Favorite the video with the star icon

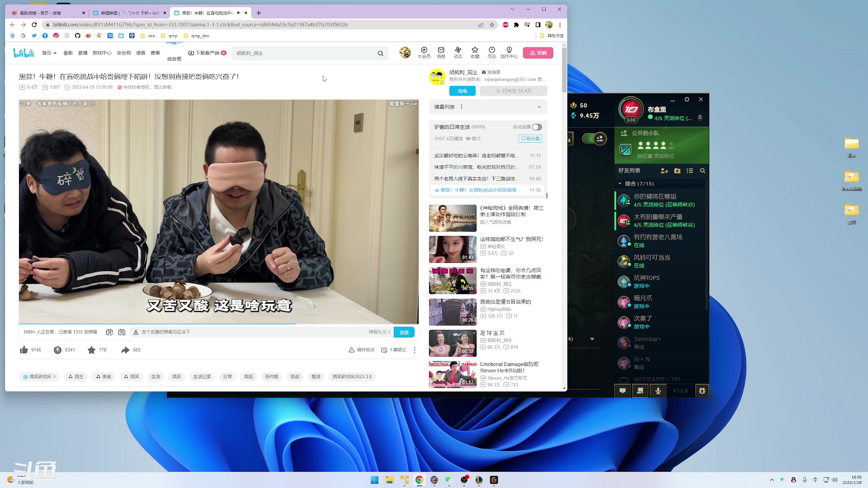pos(91,350)
